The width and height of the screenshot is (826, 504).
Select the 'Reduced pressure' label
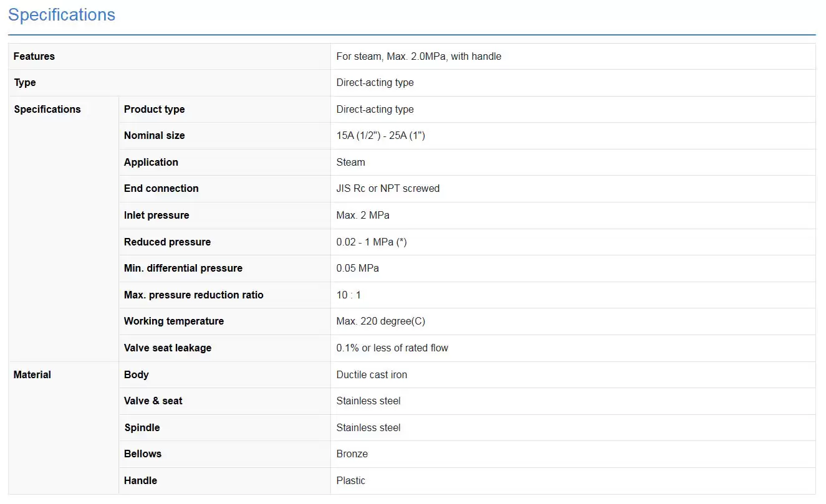(168, 242)
